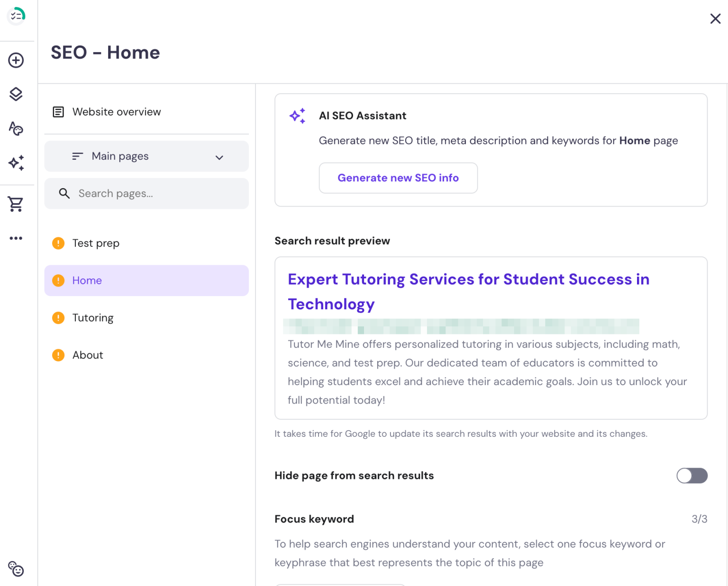The width and height of the screenshot is (728, 586).
Task: Click the AI SEO Assistant sparkle icon
Action: tap(297, 116)
